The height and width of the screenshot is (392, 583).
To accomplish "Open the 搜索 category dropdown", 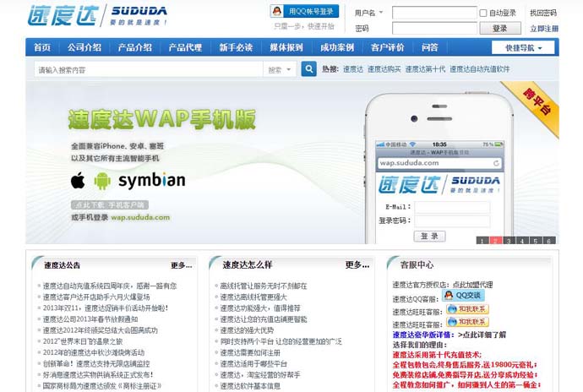I will point(278,69).
